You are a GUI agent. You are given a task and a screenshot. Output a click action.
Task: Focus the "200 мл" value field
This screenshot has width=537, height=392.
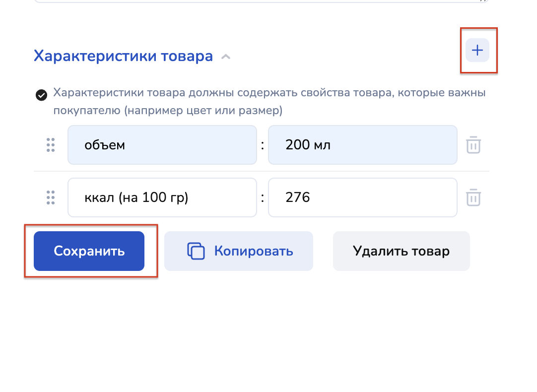pos(362,145)
